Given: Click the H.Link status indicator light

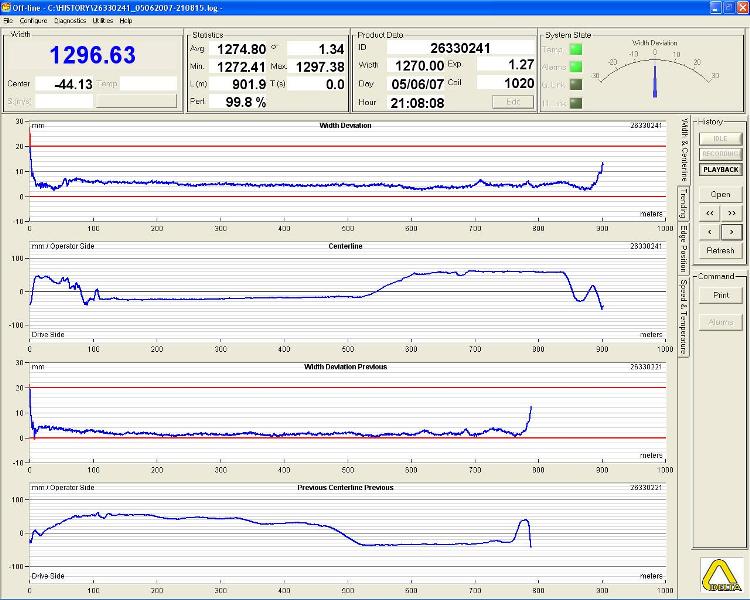Looking at the screenshot, I should point(576,102).
